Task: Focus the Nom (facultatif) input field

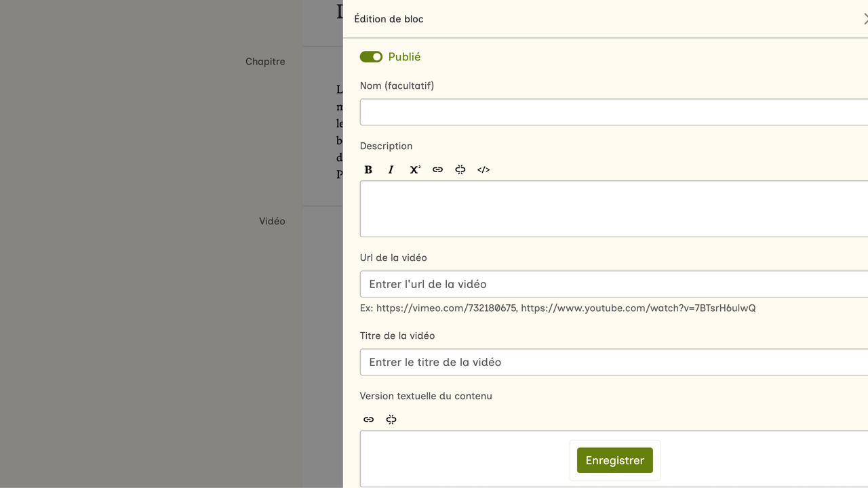Action: pos(610,112)
